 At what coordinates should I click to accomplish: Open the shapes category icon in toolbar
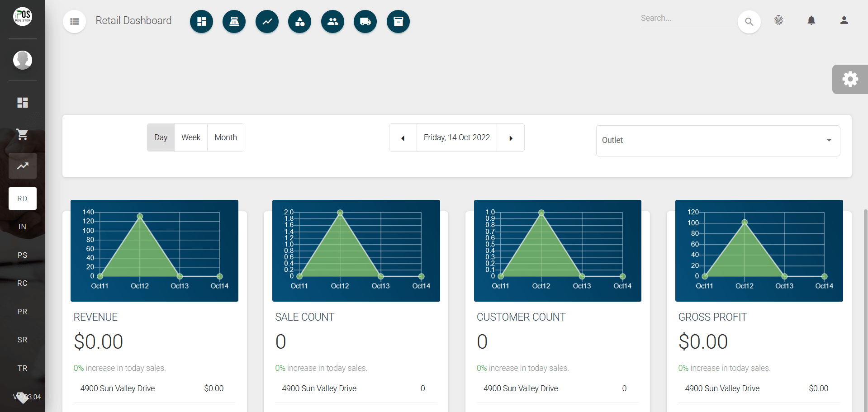(299, 21)
